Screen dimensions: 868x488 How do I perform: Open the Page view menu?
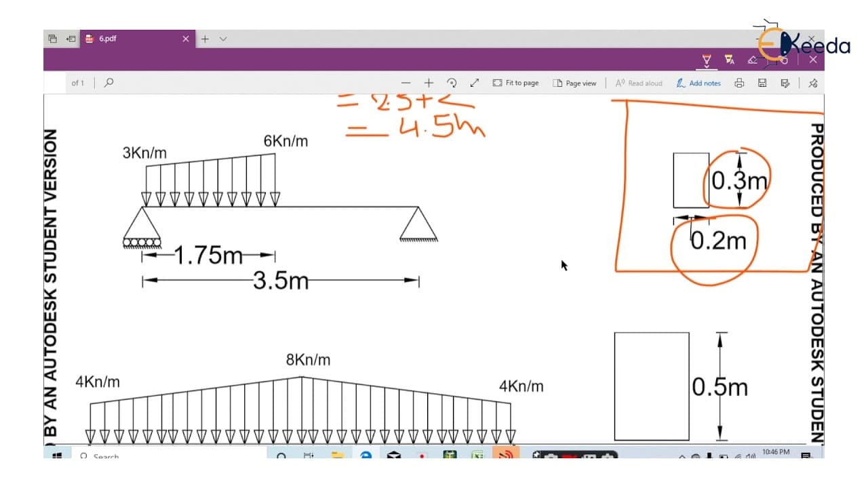pyautogui.click(x=574, y=83)
